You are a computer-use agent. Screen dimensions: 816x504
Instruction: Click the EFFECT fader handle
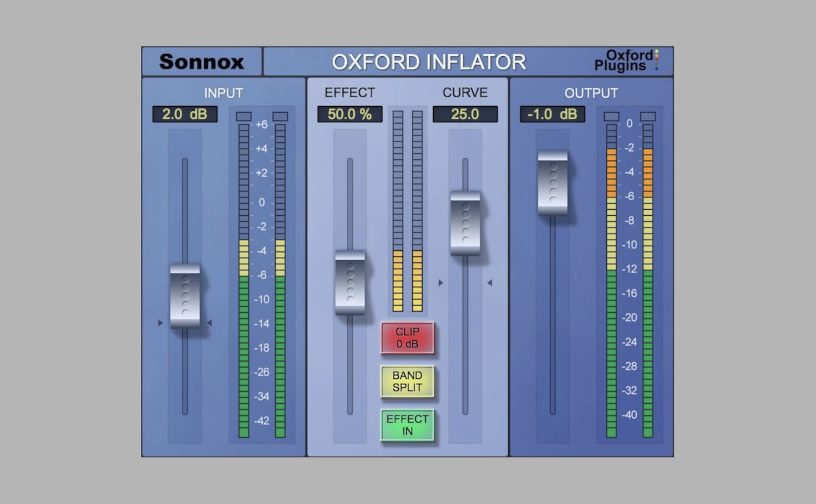pos(350,283)
